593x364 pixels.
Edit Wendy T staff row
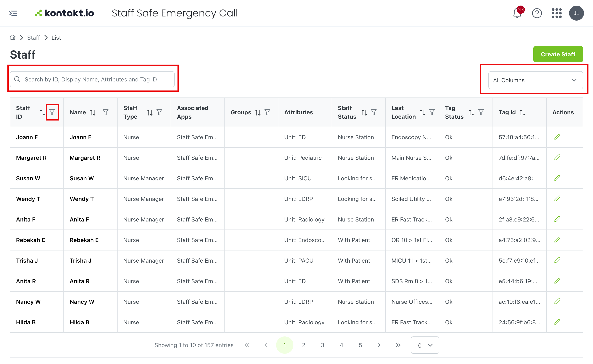click(557, 199)
